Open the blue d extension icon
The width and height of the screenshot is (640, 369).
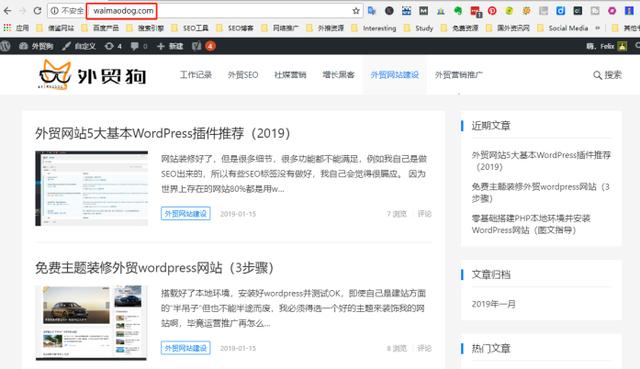pos(561,11)
